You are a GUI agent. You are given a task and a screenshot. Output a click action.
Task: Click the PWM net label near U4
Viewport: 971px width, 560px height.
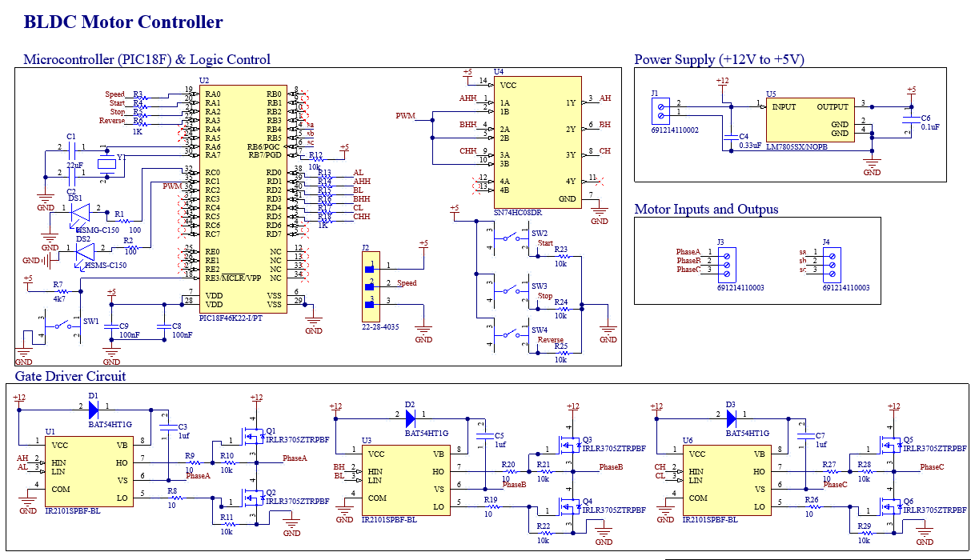coord(405,114)
